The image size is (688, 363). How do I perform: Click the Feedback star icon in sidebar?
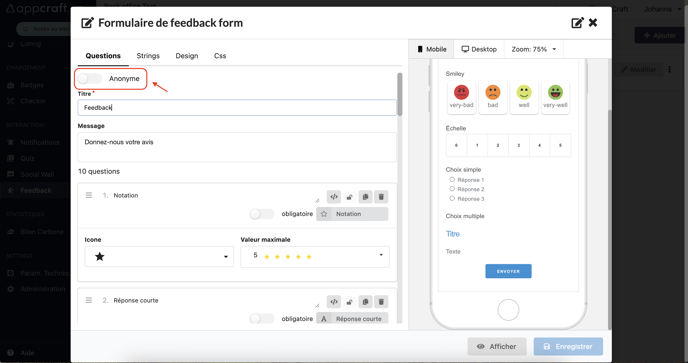coord(11,190)
